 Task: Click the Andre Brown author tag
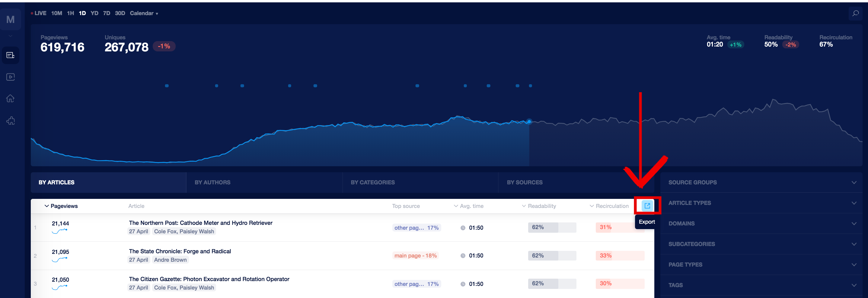click(x=170, y=260)
